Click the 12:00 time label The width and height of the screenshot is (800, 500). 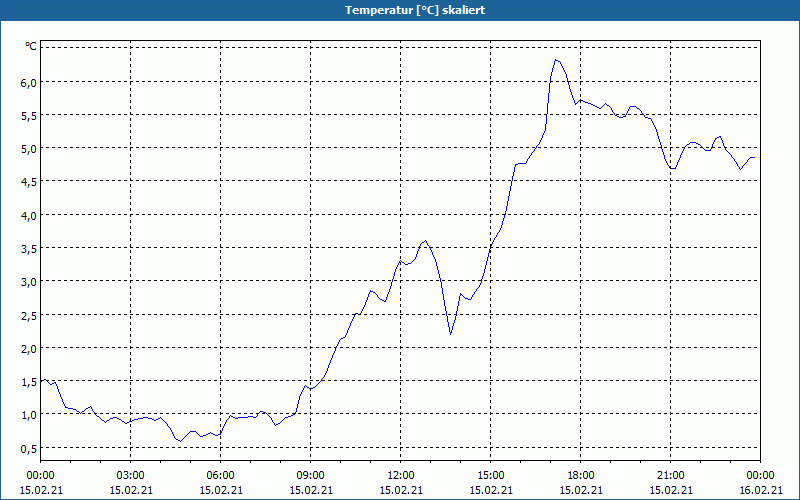(401, 476)
